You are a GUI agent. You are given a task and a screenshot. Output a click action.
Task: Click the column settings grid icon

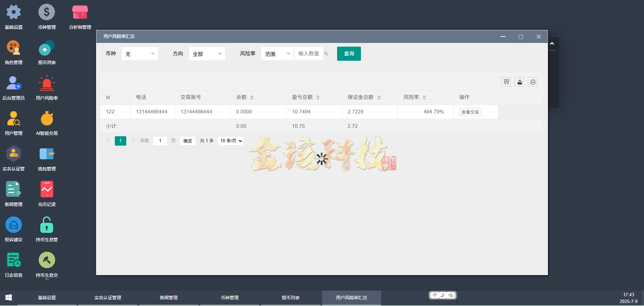pyautogui.click(x=506, y=82)
